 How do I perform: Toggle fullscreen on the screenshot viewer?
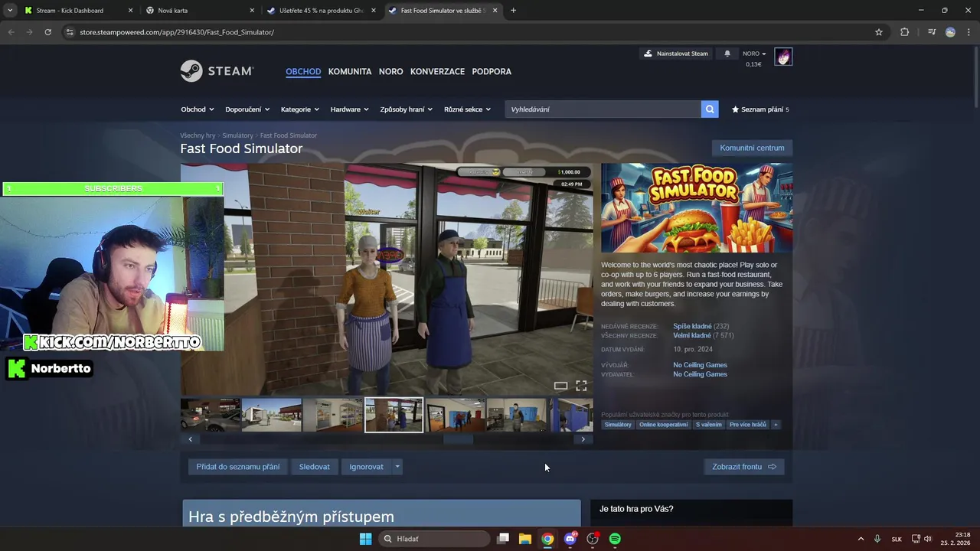(x=581, y=386)
